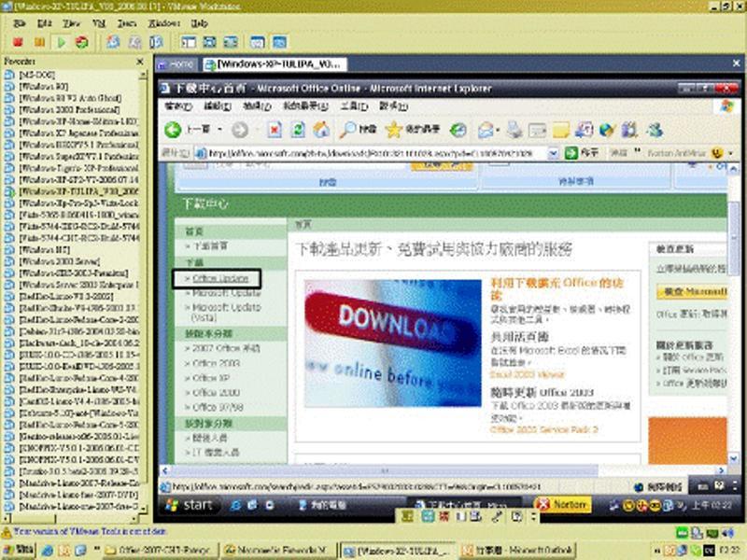Click the web page horizontal scrollbar right arrow

coord(722,470)
